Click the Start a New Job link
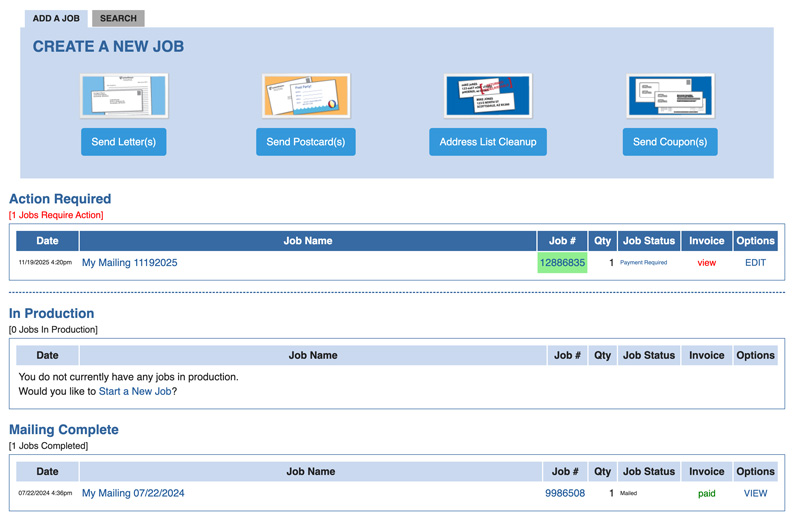 click(x=135, y=391)
